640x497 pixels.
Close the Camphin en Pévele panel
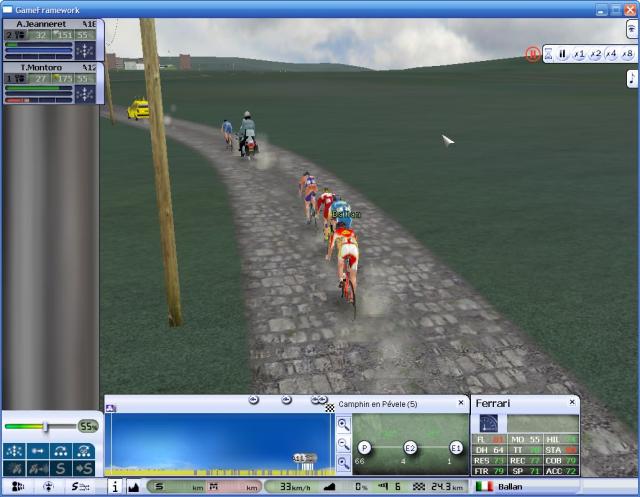pyautogui.click(x=459, y=403)
